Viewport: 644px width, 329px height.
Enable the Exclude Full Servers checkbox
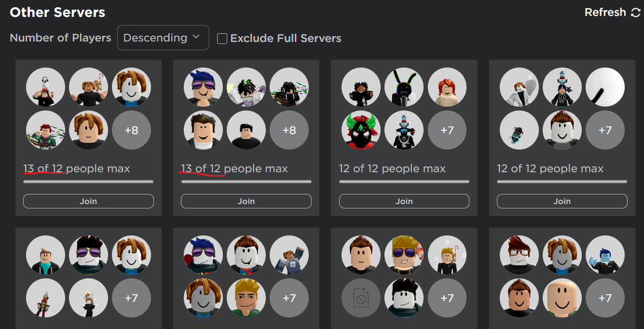pos(222,39)
